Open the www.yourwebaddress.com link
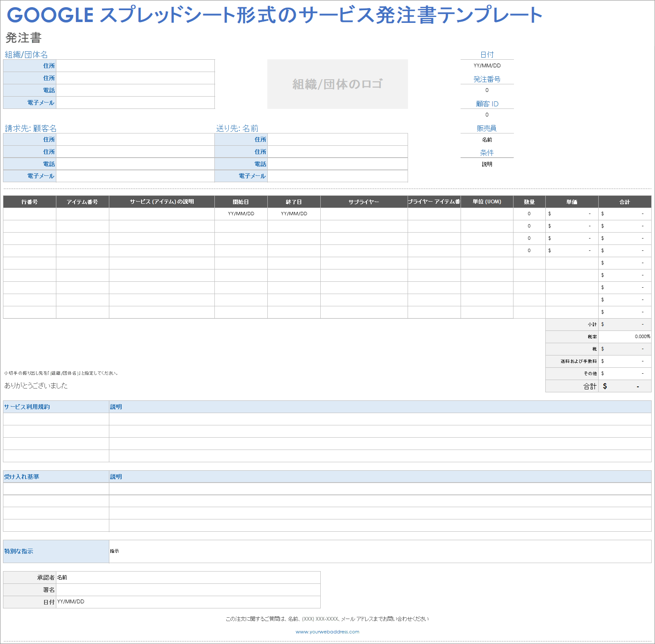 pyautogui.click(x=327, y=631)
